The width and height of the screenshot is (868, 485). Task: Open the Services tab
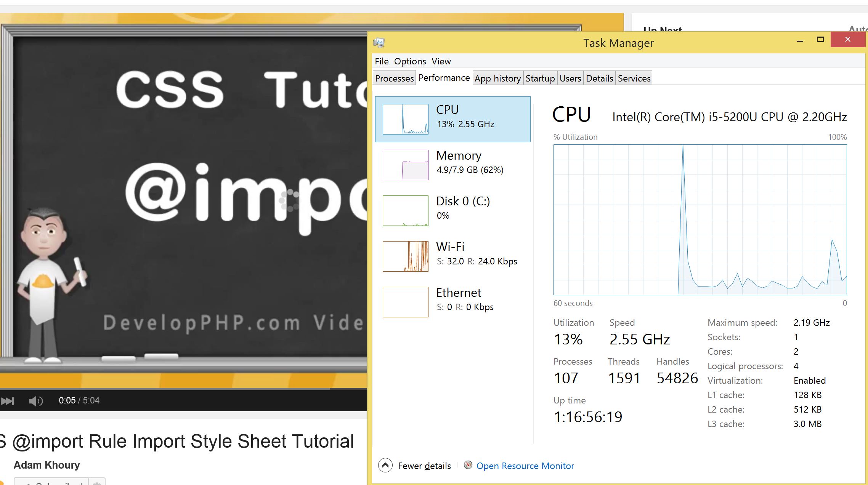[x=634, y=78]
